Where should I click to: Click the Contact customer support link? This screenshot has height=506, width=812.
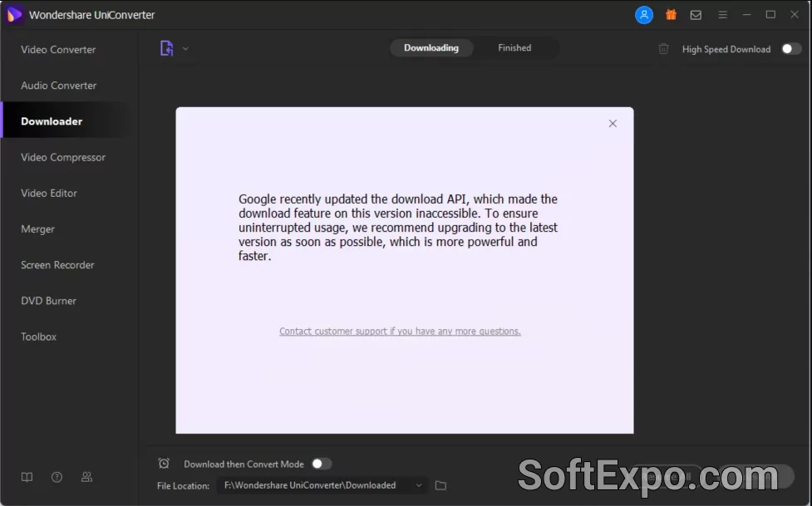pos(400,331)
